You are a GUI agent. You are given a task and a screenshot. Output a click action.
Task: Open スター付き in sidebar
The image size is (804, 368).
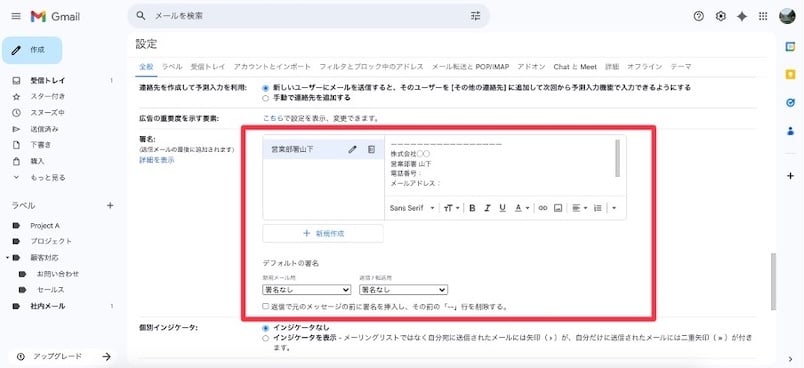47,96
